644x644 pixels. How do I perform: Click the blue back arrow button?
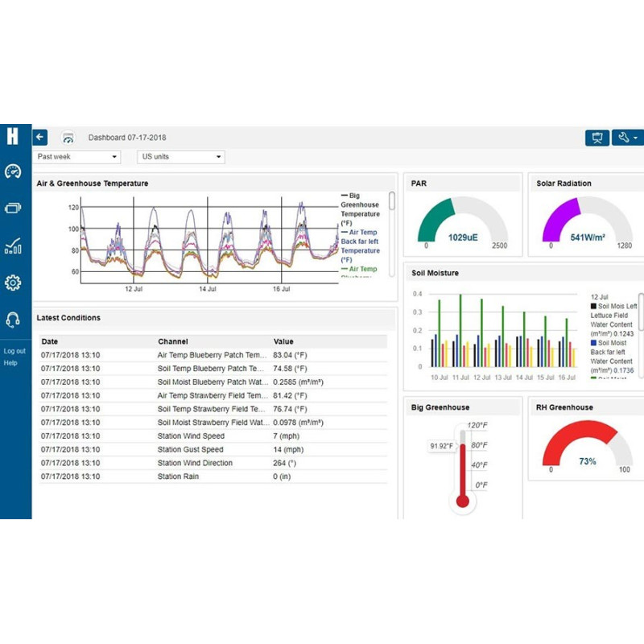point(40,138)
